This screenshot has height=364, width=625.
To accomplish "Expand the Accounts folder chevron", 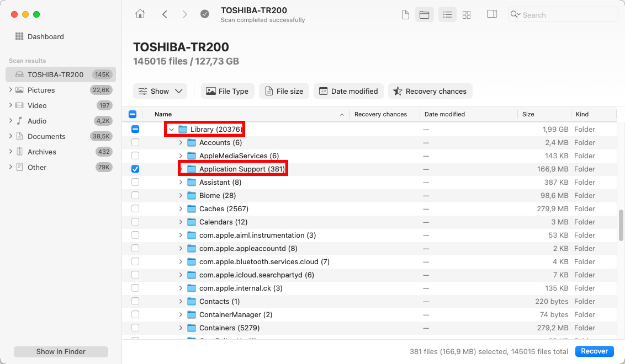I will coord(181,143).
